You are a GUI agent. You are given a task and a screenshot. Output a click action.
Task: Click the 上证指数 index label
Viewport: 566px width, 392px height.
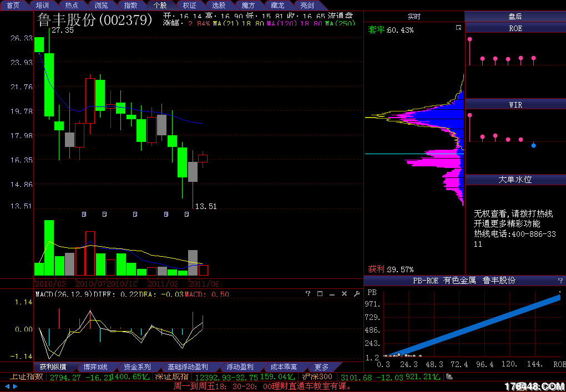coord(26,377)
